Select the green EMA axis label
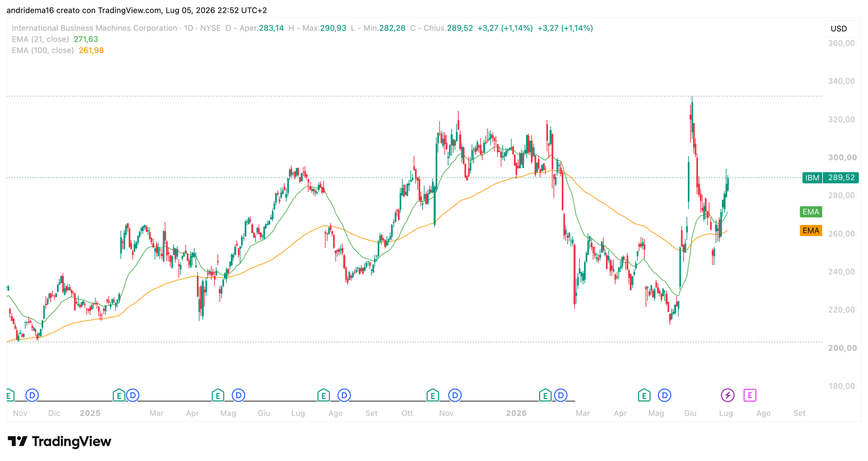This screenshot has width=868, height=461. point(811,212)
